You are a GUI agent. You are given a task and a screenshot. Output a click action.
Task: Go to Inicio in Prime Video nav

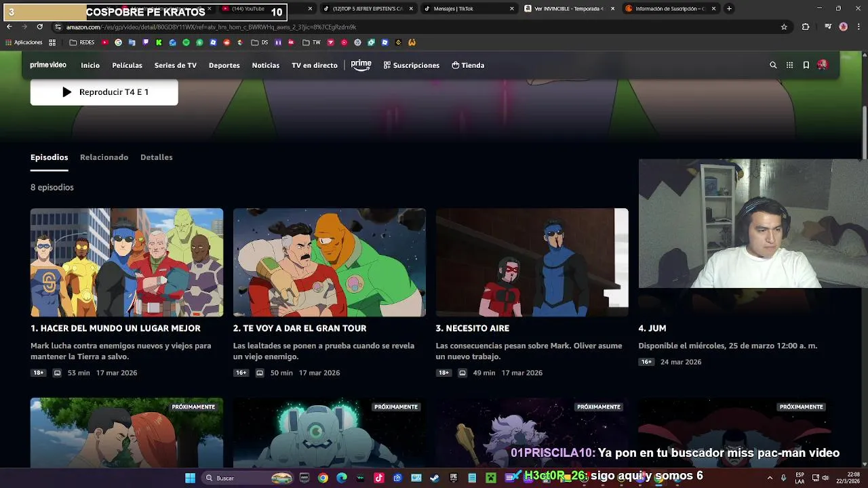(x=90, y=65)
